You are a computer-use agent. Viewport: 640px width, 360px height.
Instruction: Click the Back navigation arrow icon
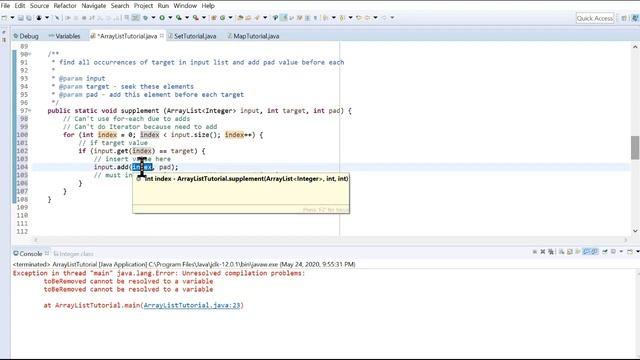pyautogui.click(x=367, y=18)
